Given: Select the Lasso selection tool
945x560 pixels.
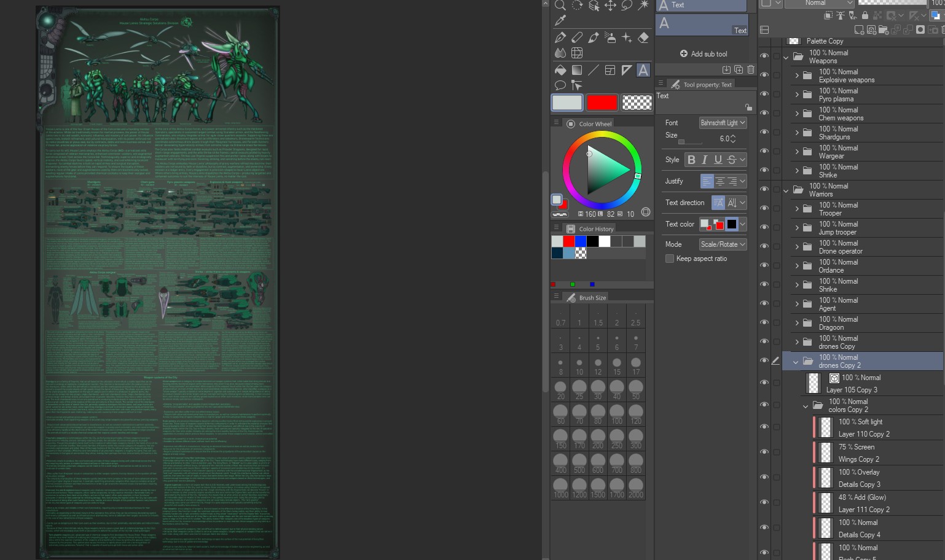Looking at the screenshot, I should 627,6.
